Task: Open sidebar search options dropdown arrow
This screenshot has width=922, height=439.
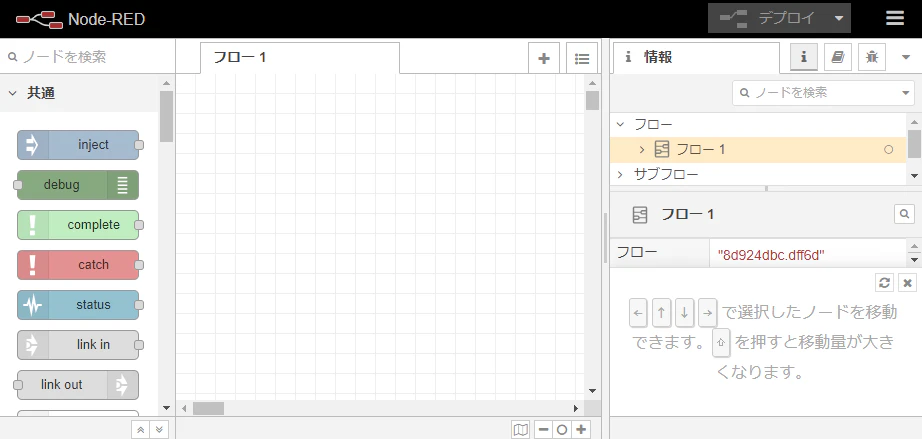Action: tap(905, 93)
